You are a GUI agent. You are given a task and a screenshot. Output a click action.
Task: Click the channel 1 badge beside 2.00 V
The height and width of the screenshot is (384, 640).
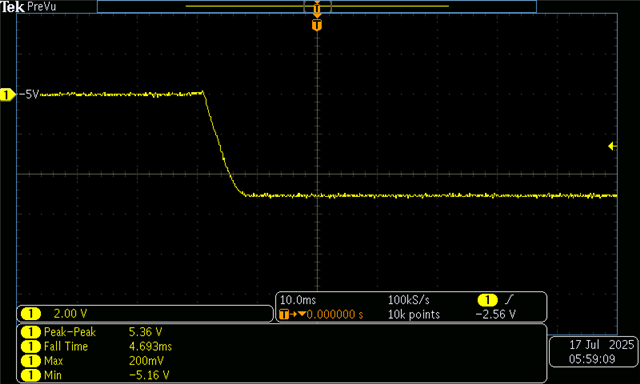(31, 314)
